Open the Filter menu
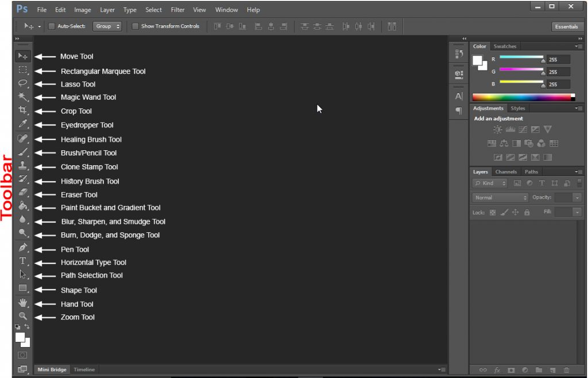The image size is (588, 378). click(x=177, y=9)
